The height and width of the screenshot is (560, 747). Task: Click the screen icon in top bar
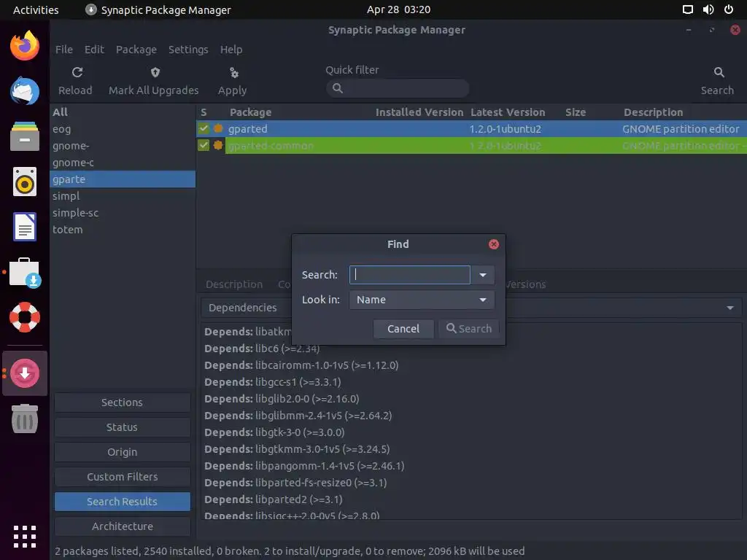[x=687, y=9]
